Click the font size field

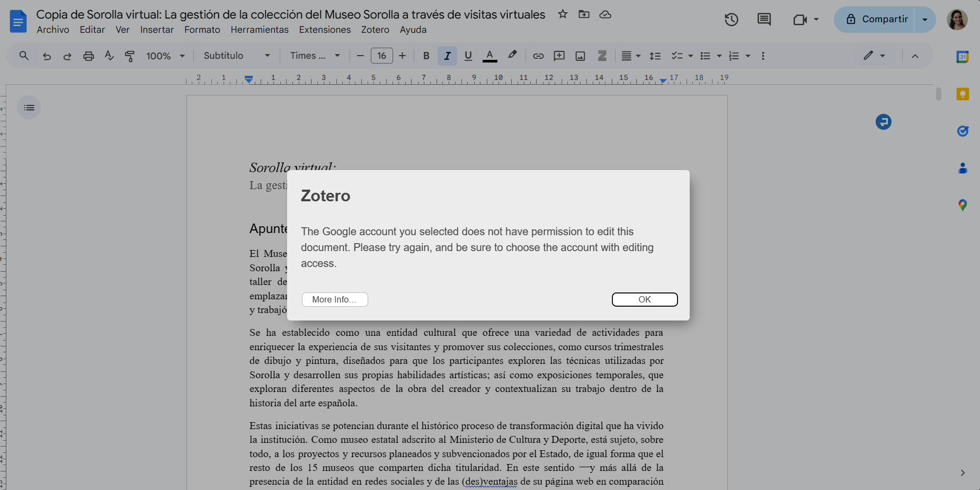382,56
